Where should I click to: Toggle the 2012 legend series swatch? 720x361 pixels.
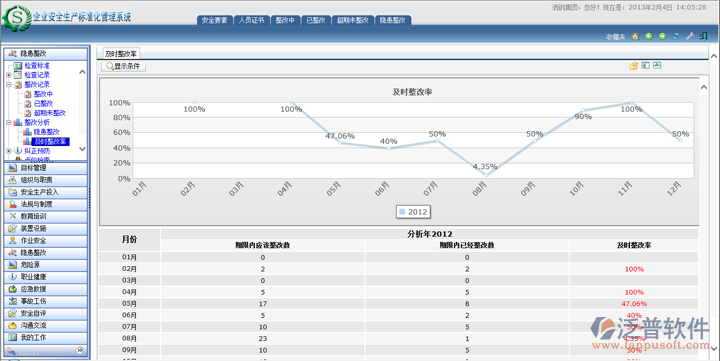click(x=402, y=212)
